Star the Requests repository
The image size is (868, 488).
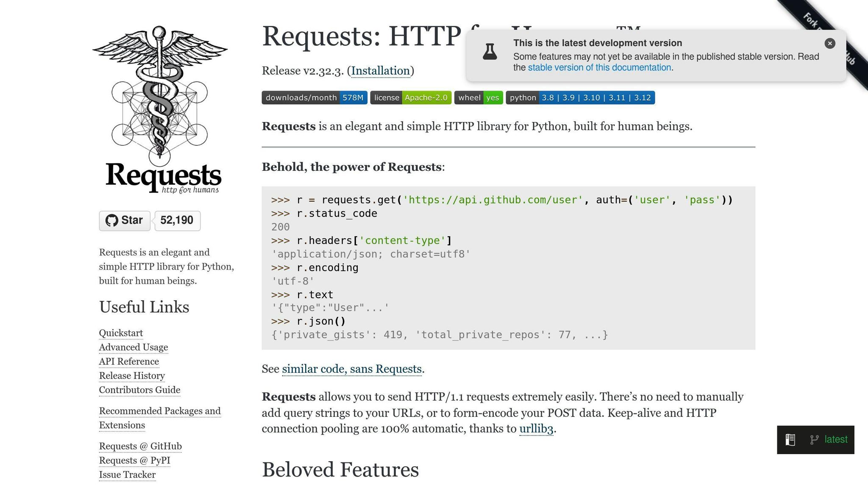(x=124, y=220)
